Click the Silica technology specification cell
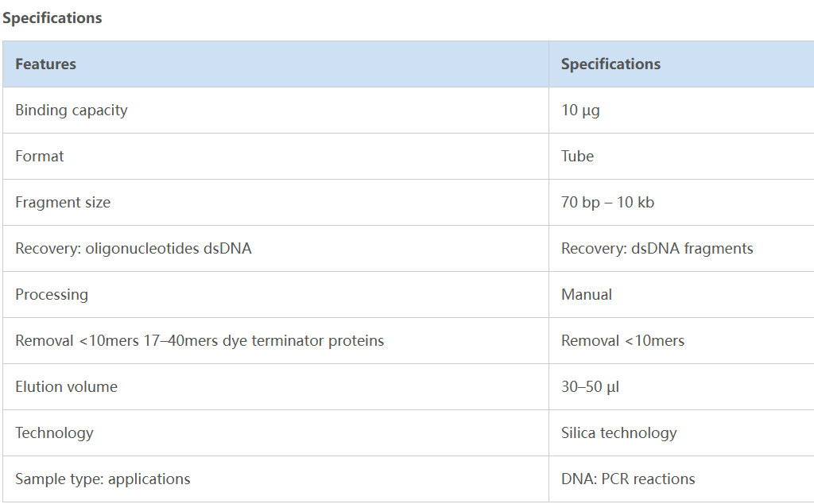814x504 pixels. tap(618, 433)
